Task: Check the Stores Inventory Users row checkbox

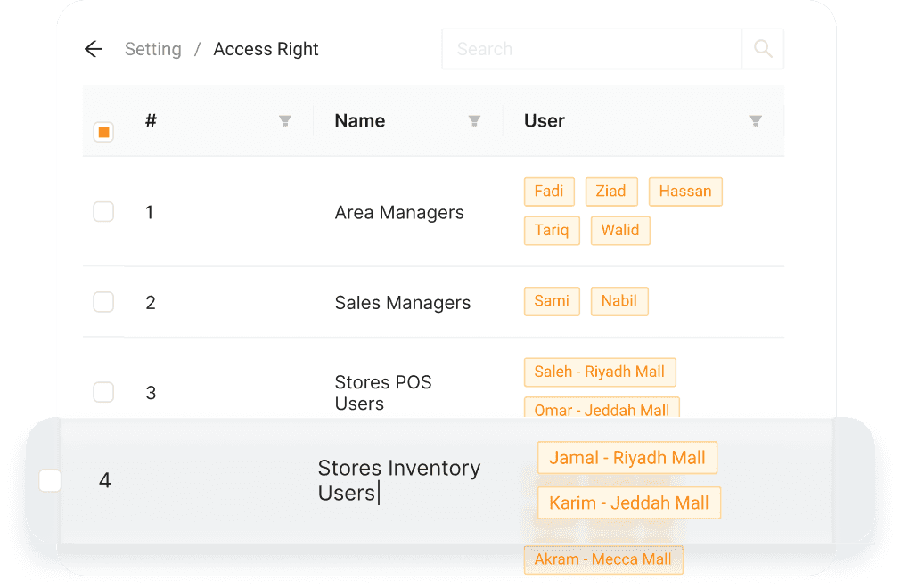Action: point(50,480)
